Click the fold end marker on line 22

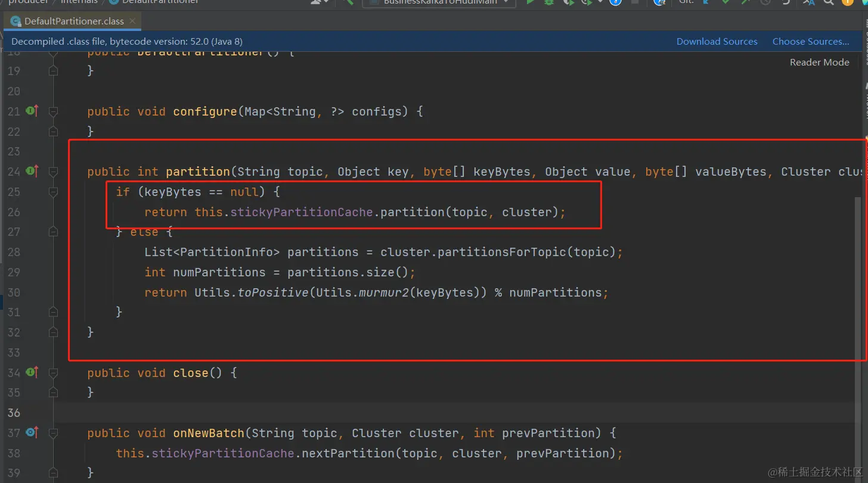point(53,131)
